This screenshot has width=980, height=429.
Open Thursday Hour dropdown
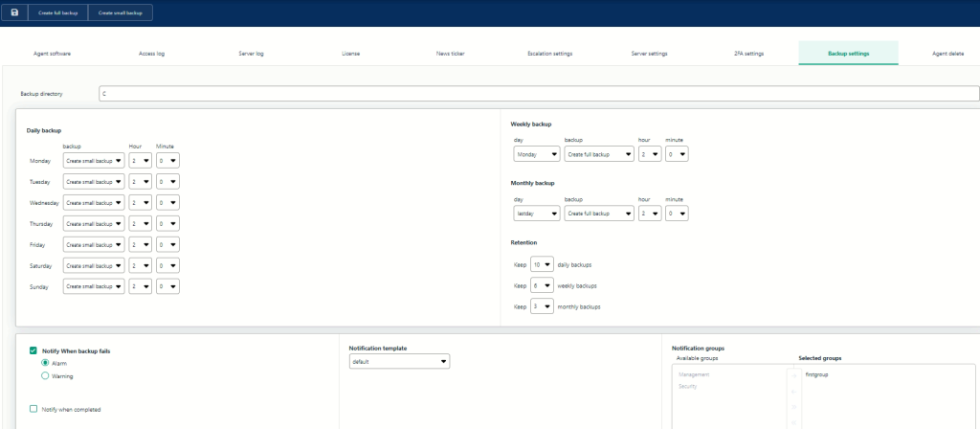point(141,224)
